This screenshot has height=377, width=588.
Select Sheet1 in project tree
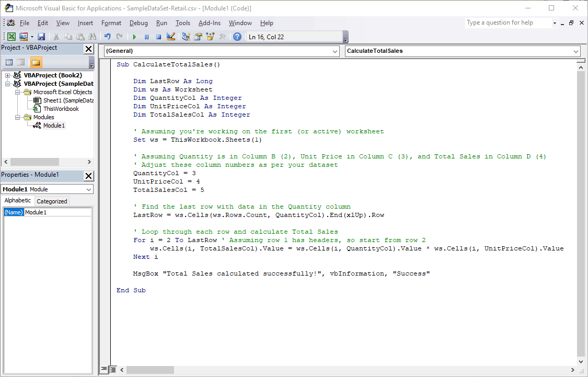pyautogui.click(x=68, y=100)
